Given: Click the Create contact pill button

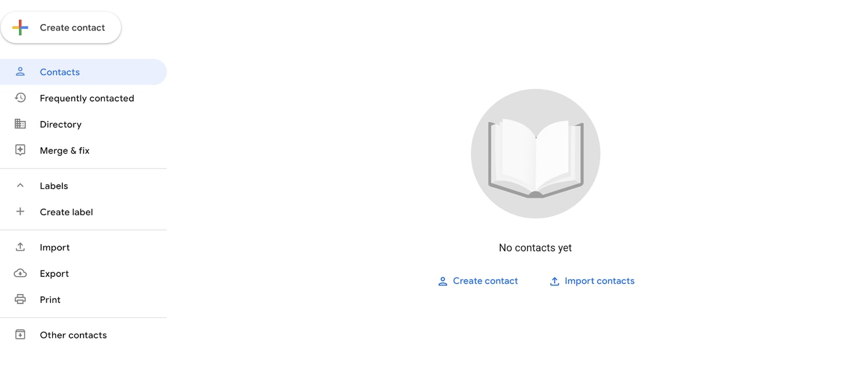Looking at the screenshot, I should tap(61, 27).
